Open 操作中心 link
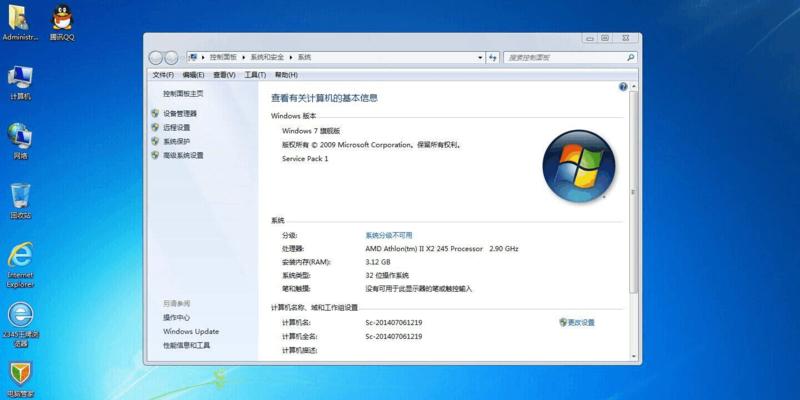800x400 pixels. coord(177,317)
